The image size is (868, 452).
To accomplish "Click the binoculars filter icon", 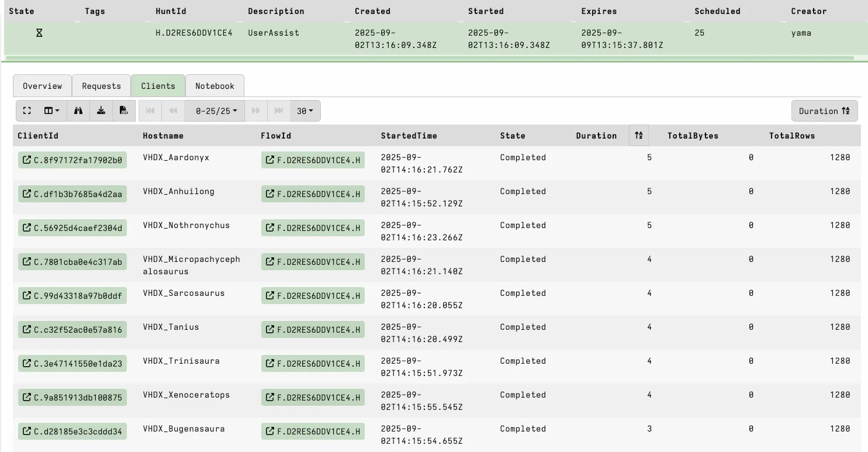I will (x=78, y=111).
